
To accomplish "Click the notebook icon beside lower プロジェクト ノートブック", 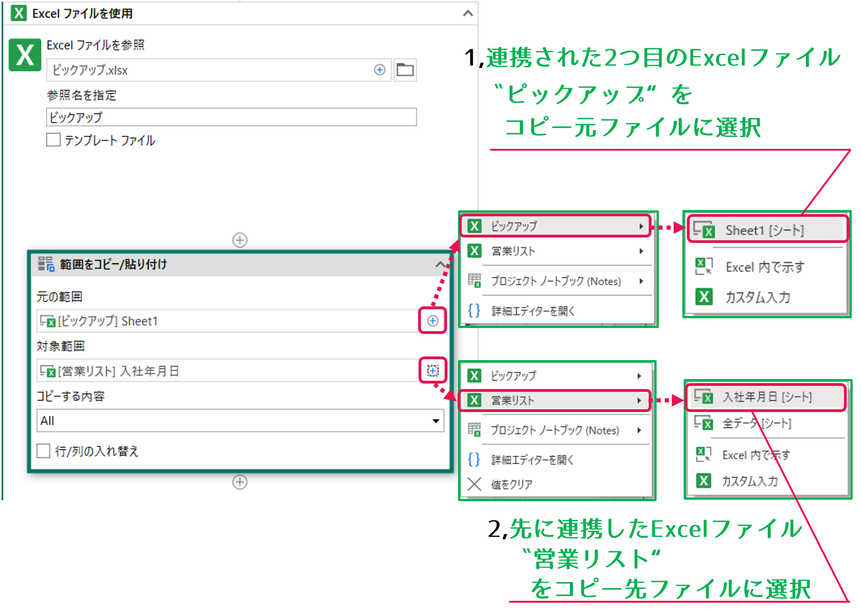I will pyautogui.click(x=474, y=430).
